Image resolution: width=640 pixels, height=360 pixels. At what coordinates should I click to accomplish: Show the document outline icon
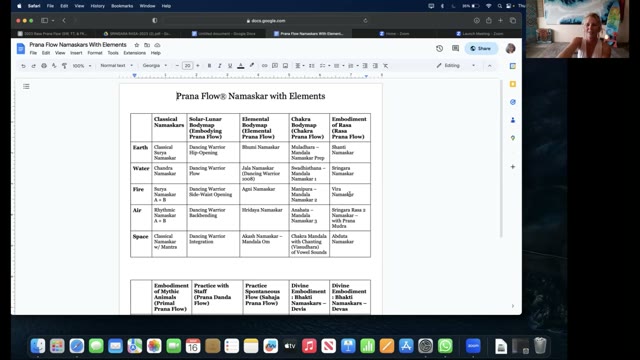26,87
